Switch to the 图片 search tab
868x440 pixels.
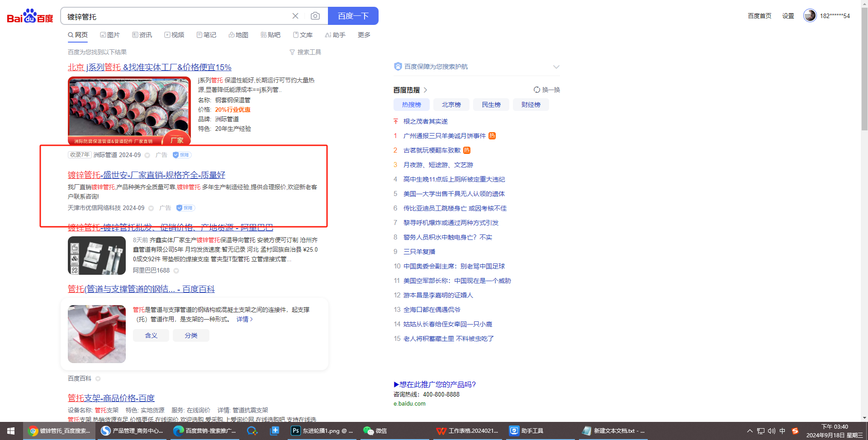click(110, 35)
